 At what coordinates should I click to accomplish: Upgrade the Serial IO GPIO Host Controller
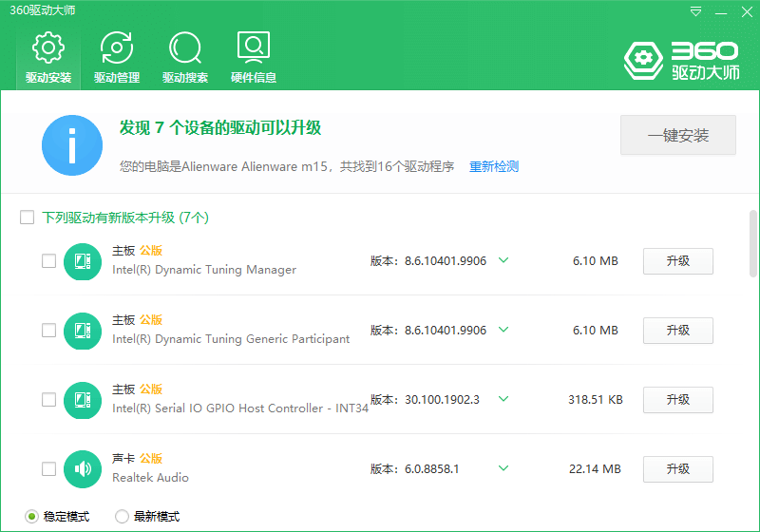click(678, 400)
